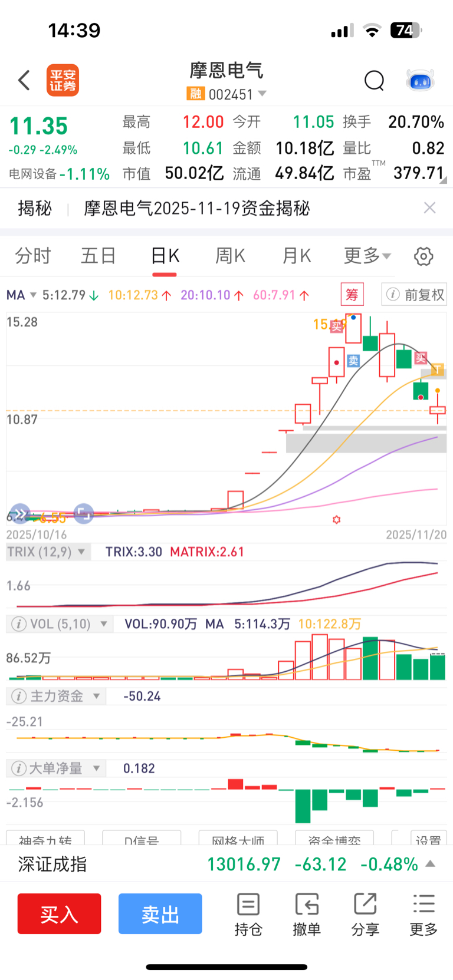Tap the orange 融 margin badge
Image resolution: width=453 pixels, height=980 pixels.
click(x=195, y=94)
